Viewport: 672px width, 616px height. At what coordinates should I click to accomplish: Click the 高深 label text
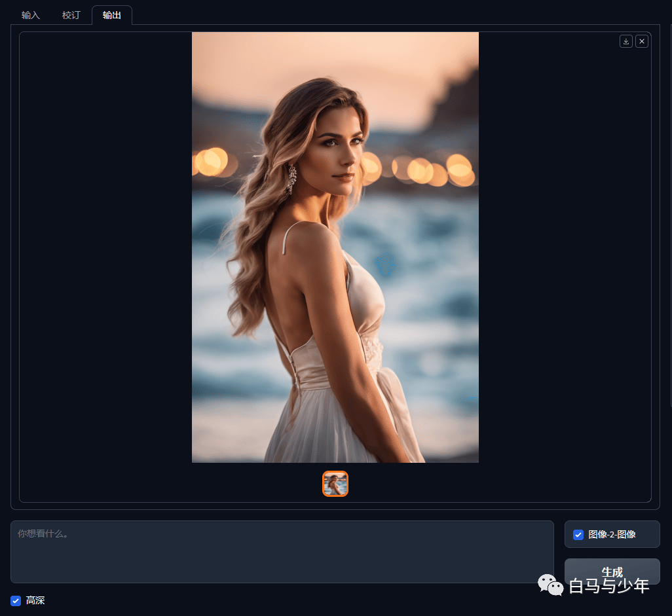click(x=35, y=600)
